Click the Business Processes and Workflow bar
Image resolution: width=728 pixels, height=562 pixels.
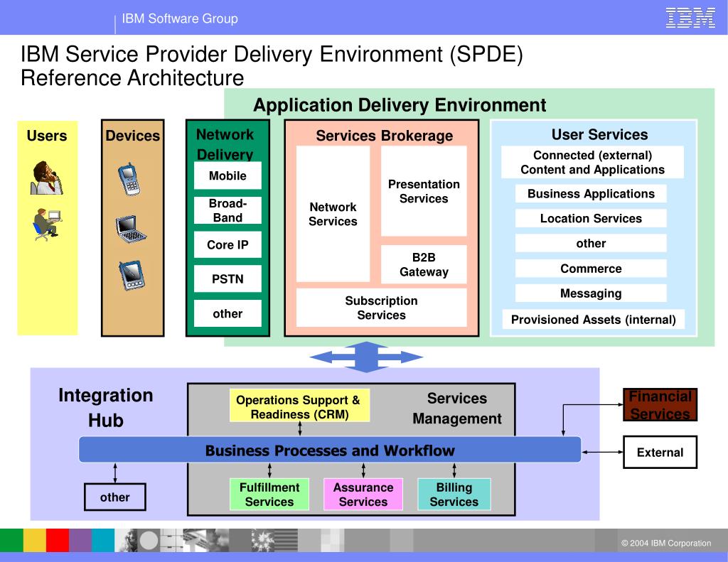click(x=330, y=450)
